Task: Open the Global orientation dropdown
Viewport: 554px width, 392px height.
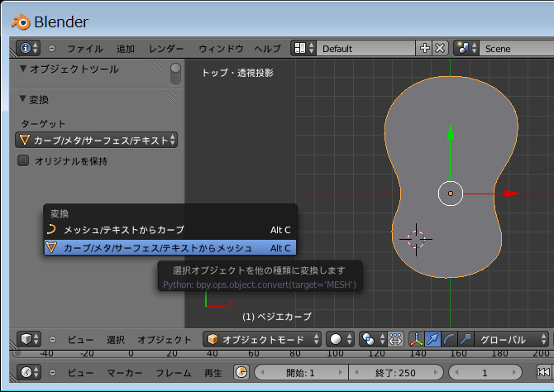Action: point(511,339)
